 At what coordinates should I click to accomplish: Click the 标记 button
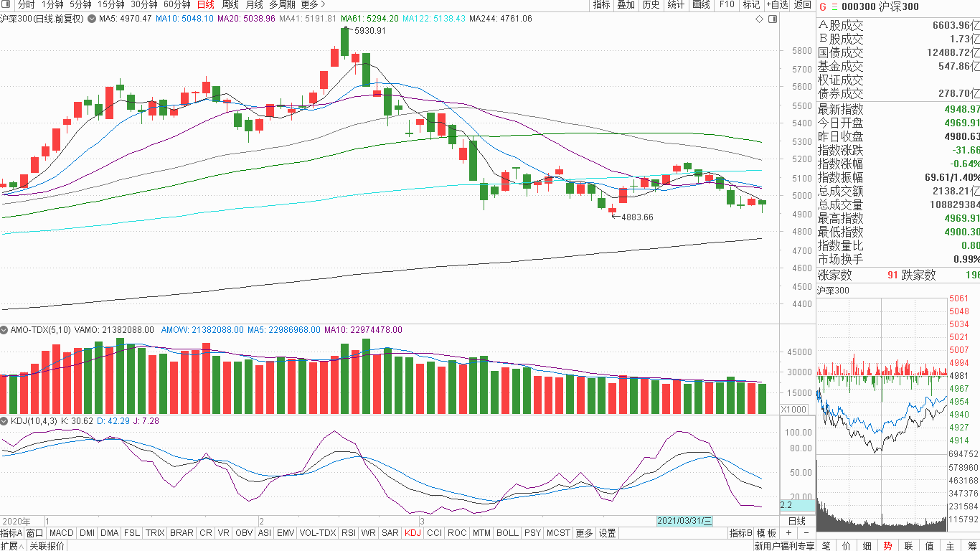(751, 5)
